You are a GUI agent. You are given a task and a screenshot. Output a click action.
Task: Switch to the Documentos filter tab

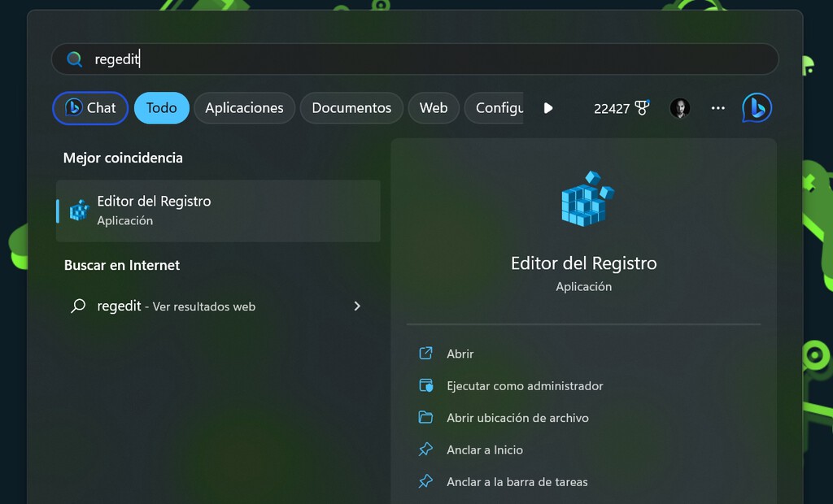pos(351,107)
